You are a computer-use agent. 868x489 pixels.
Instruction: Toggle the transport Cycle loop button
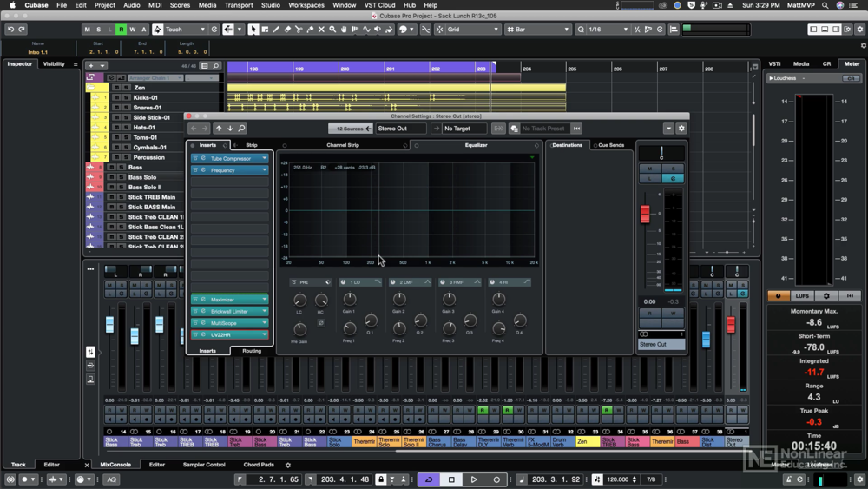coord(429,479)
